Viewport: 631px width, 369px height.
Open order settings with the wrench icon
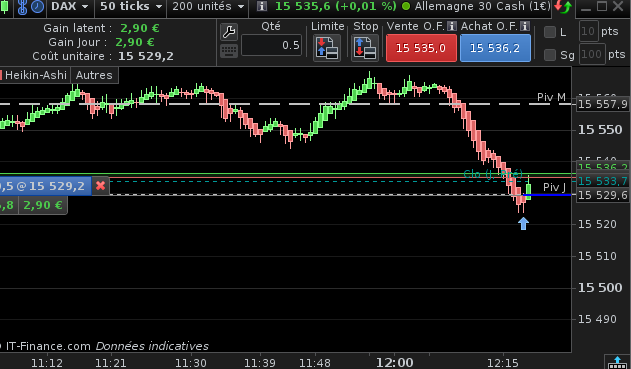tap(229, 32)
